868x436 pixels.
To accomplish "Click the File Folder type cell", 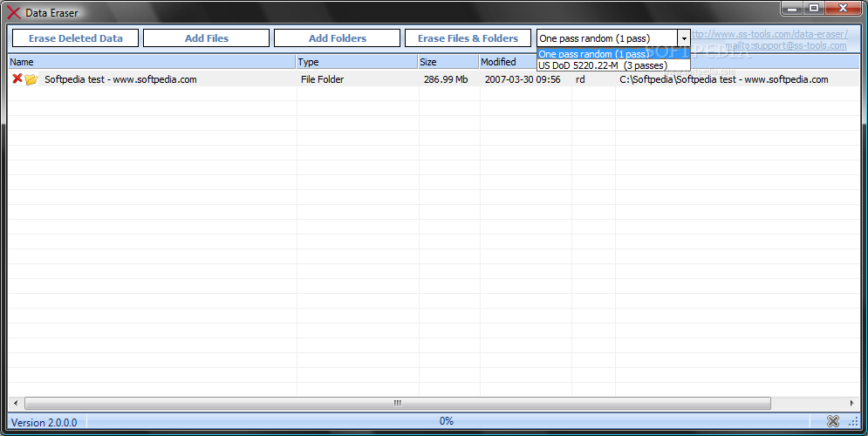I will pyautogui.click(x=322, y=79).
